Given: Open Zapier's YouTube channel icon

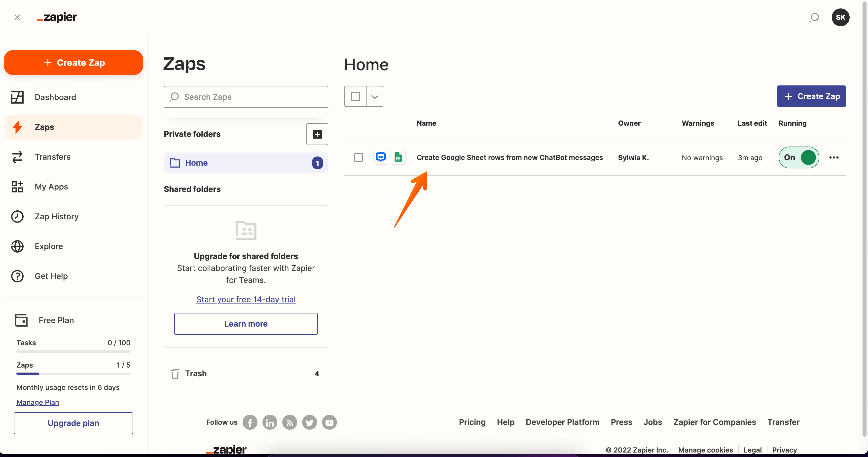Looking at the screenshot, I should [329, 422].
